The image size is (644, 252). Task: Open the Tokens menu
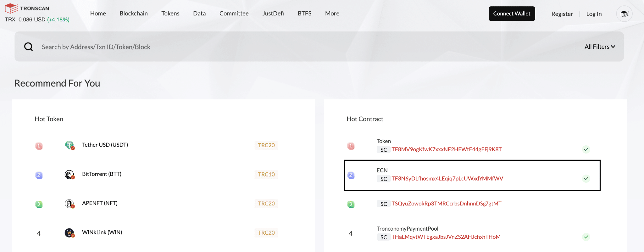[170, 14]
